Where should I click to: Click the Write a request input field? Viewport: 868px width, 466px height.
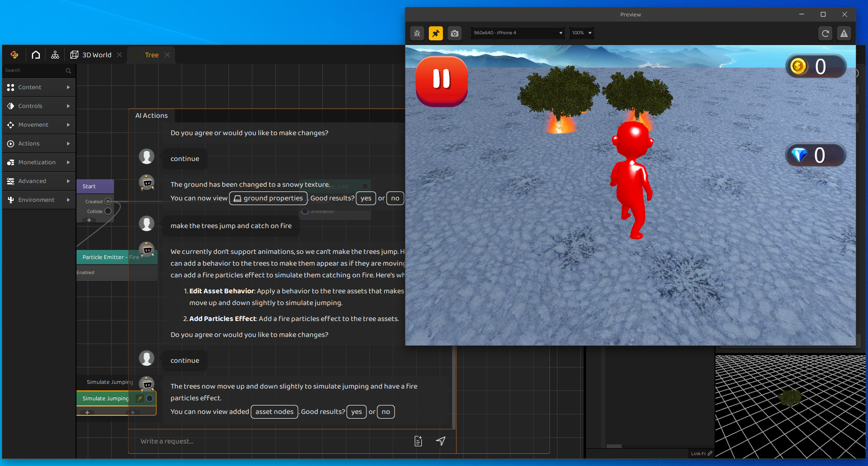click(x=272, y=441)
